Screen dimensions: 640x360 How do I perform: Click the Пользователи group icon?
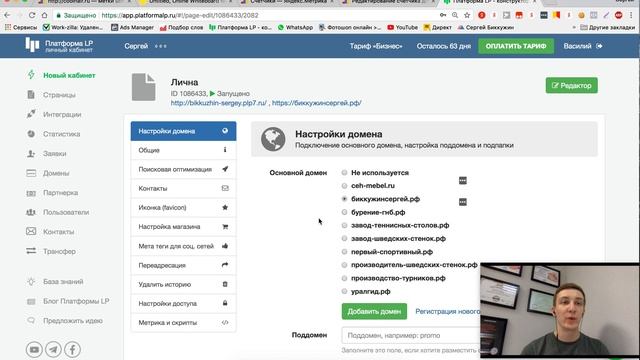pos(31,212)
